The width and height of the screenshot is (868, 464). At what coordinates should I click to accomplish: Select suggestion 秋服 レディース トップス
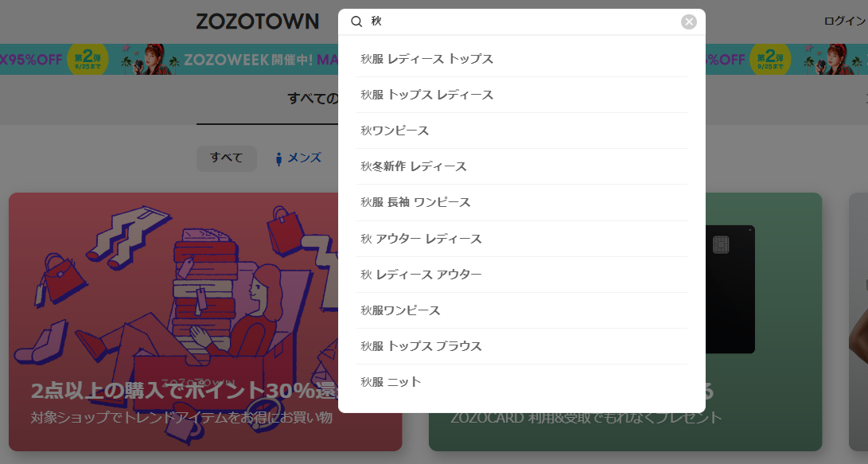coord(426,58)
